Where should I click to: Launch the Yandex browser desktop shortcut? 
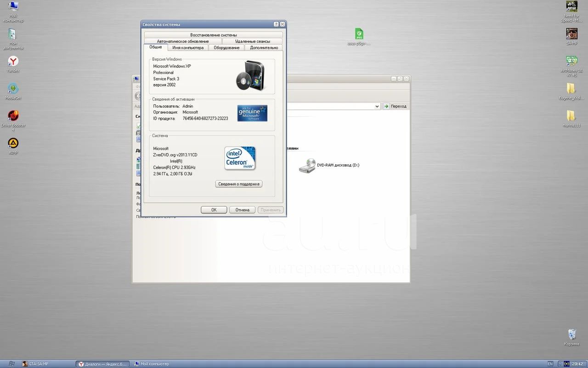tap(13, 64)
